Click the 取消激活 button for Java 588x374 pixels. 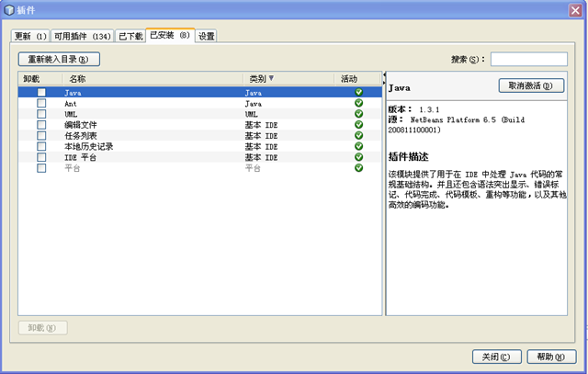tap(531, 85)
